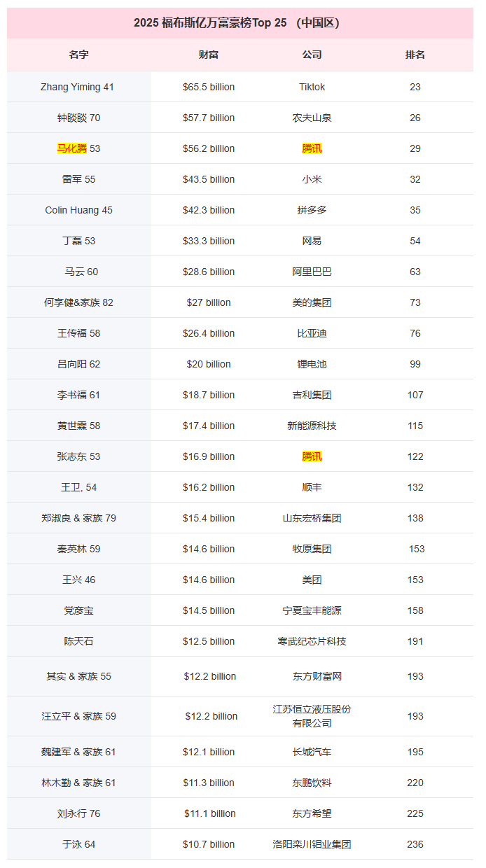Select the $57.7 billion wealth cell
This screenshot has width=486, height=868.
[209, 118]
